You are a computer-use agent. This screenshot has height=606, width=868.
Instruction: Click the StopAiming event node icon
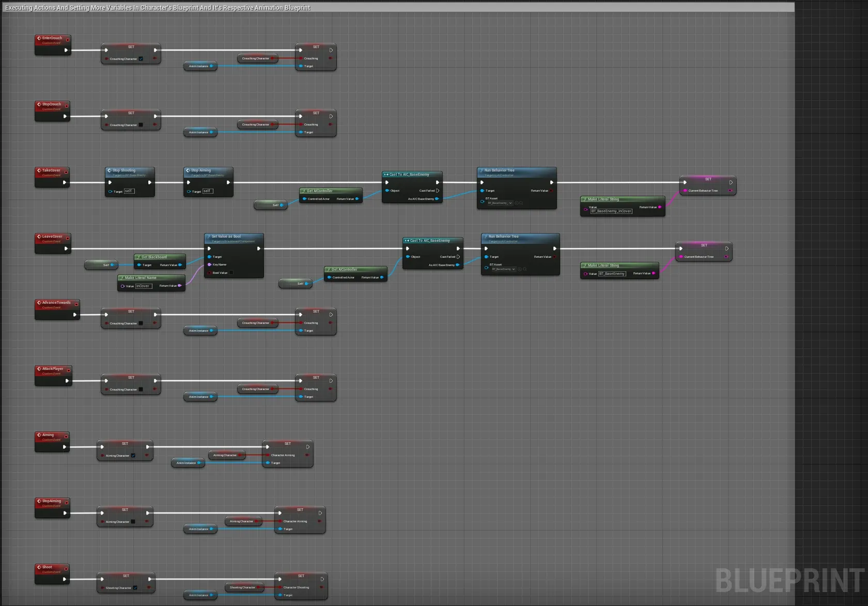(x=39, y=501)
